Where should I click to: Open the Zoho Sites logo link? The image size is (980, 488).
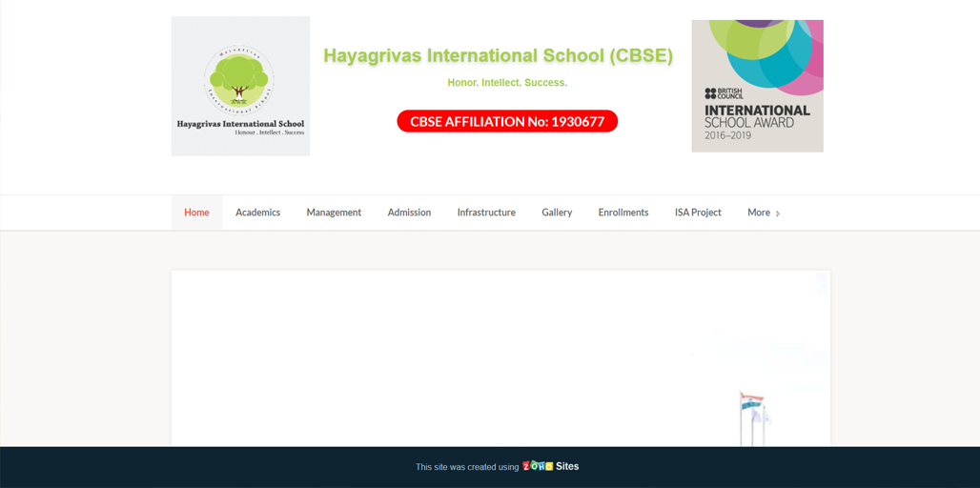click(x=551, y=466)
